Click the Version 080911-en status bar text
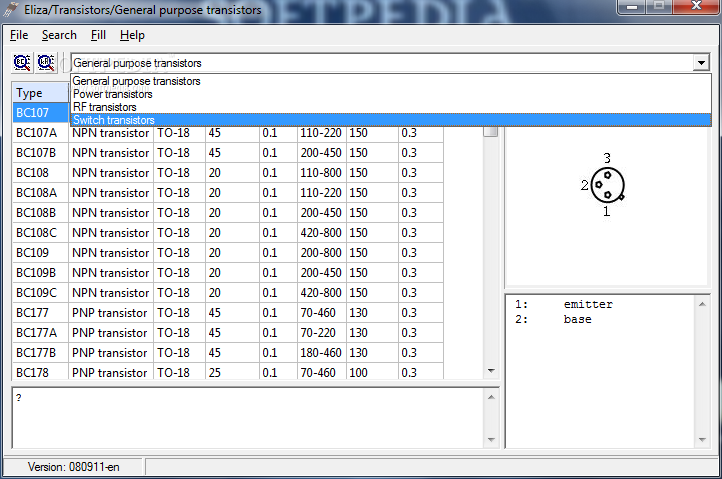The width and height of the screenshot is (722, 479). 74,467
